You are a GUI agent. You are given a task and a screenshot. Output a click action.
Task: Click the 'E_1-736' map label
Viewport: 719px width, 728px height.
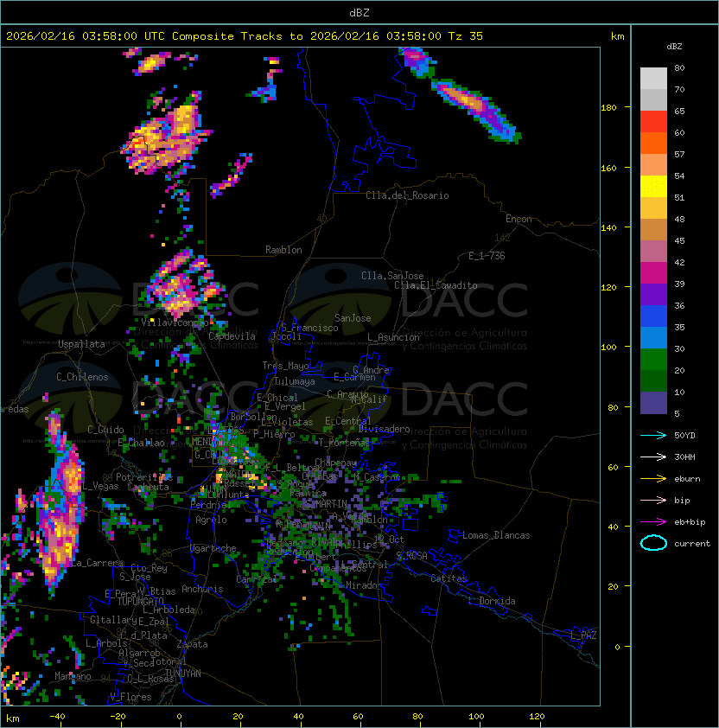[x=487, y=256]
